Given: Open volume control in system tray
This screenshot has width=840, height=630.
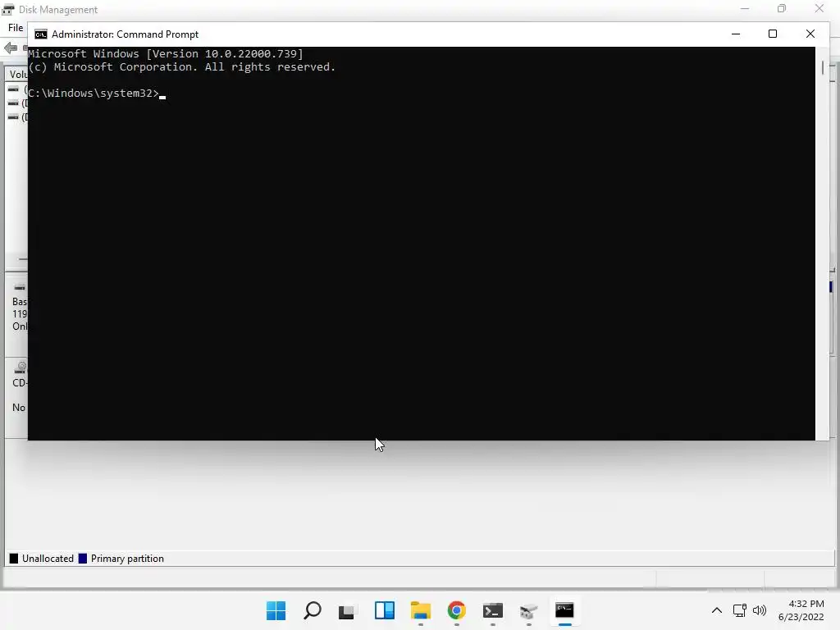Looking at the screenshot, I should 759,610.
